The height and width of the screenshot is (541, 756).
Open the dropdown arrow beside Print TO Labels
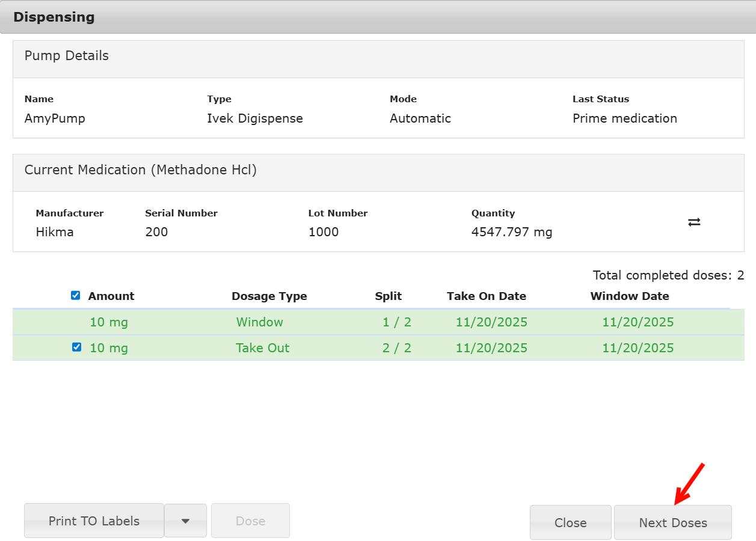coord(185,521)
